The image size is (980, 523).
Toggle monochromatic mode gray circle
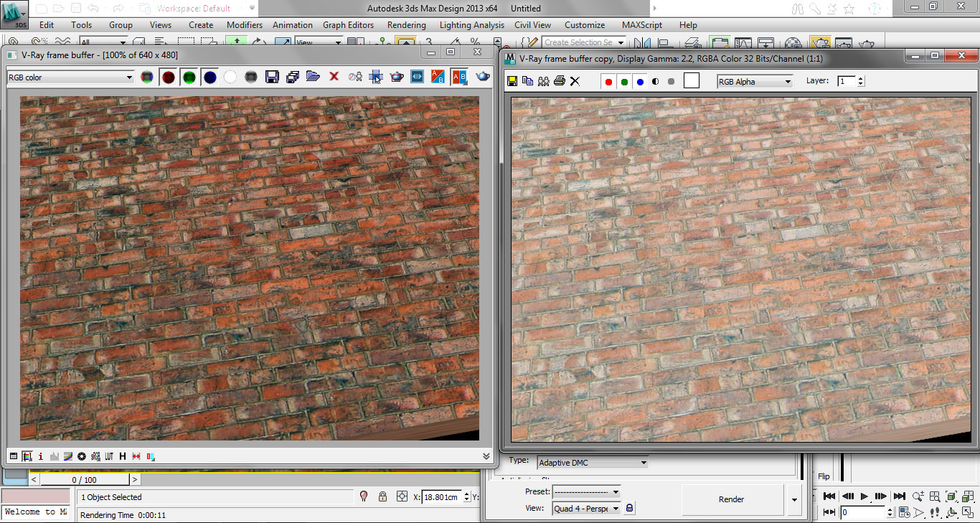pos(251,77)
